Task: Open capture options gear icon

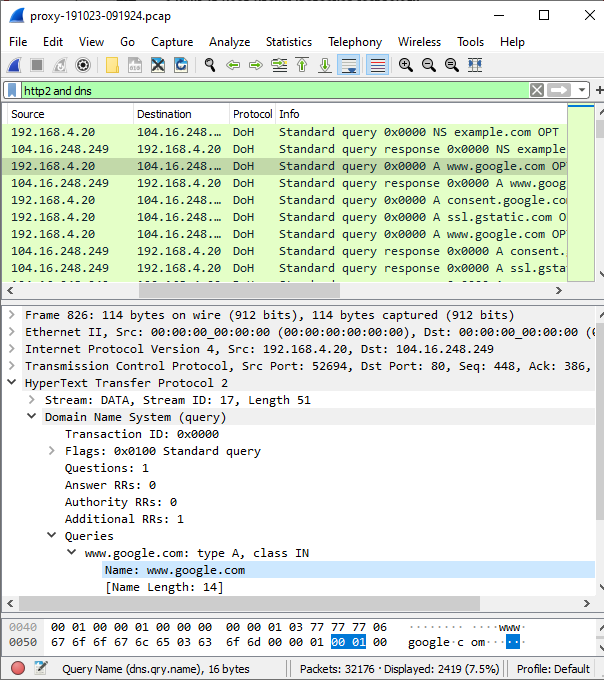Action: tap(83, 65)
